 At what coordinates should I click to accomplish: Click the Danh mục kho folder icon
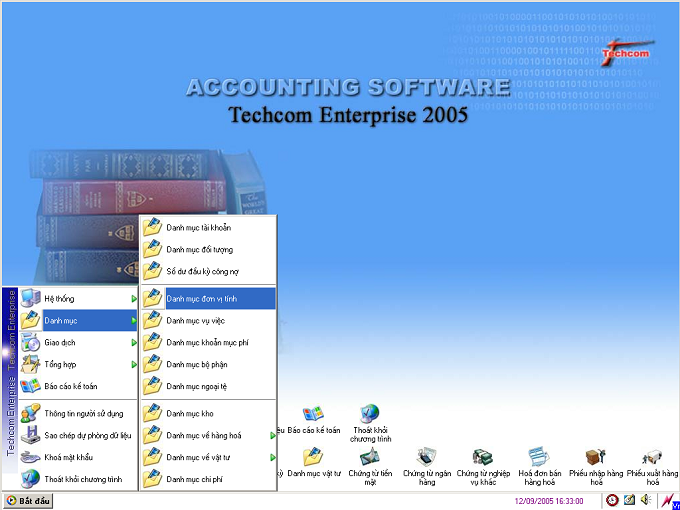(153, 413)
